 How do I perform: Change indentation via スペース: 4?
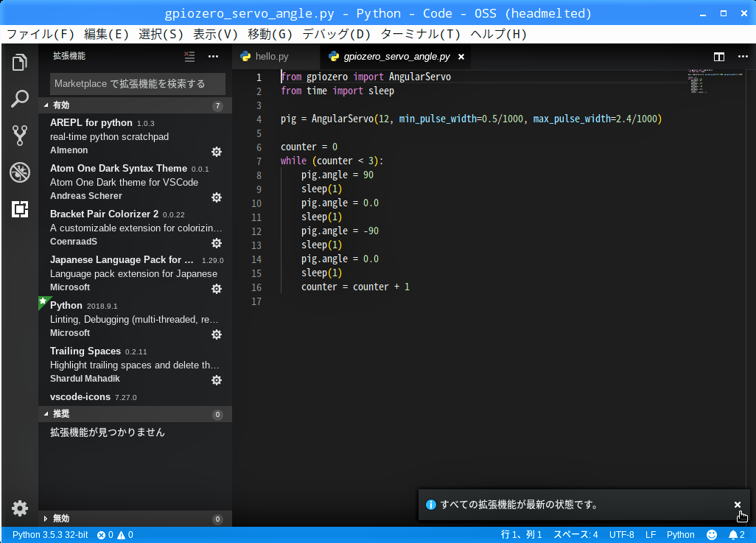pyautogui.click(x=575, y=535)
